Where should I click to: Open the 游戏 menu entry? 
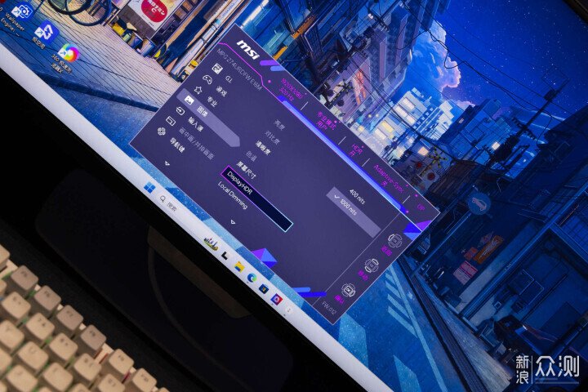point(221,91)
